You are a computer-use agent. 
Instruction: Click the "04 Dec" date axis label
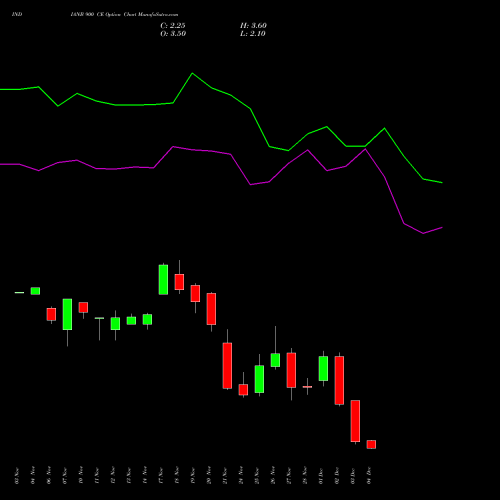click(369, 476)
